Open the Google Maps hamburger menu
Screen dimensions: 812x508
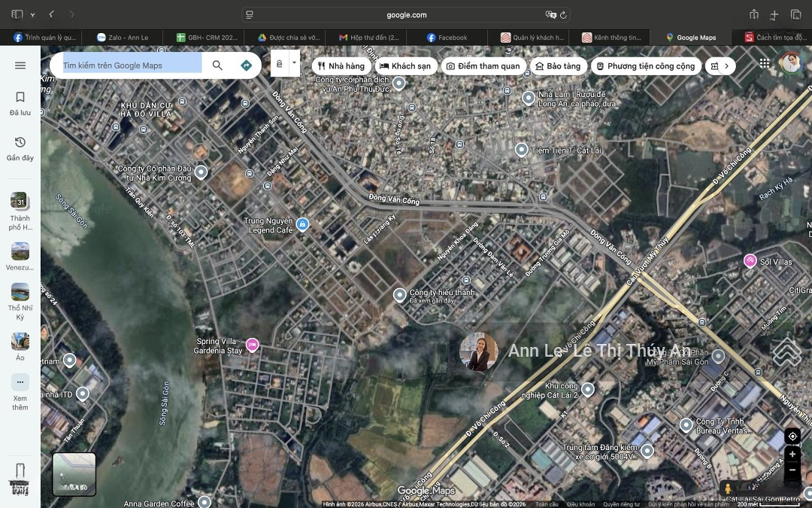pos(20,65)
